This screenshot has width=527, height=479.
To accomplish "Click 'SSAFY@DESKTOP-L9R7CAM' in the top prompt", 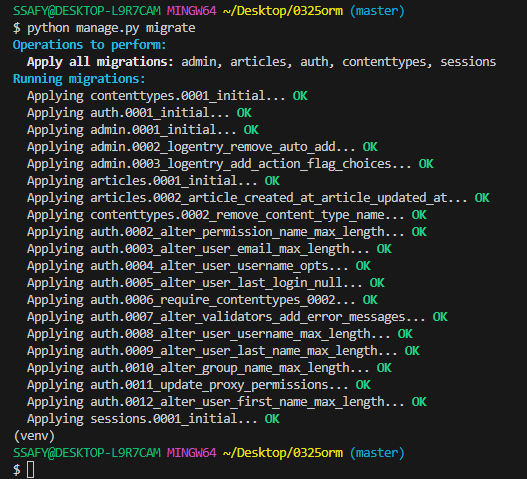I will (x=87, y=11).
